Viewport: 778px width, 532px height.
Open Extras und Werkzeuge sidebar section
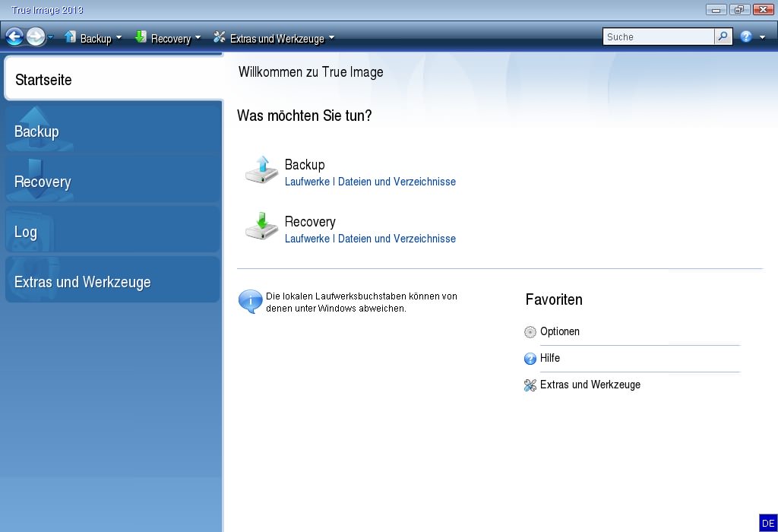pos(112,280)
